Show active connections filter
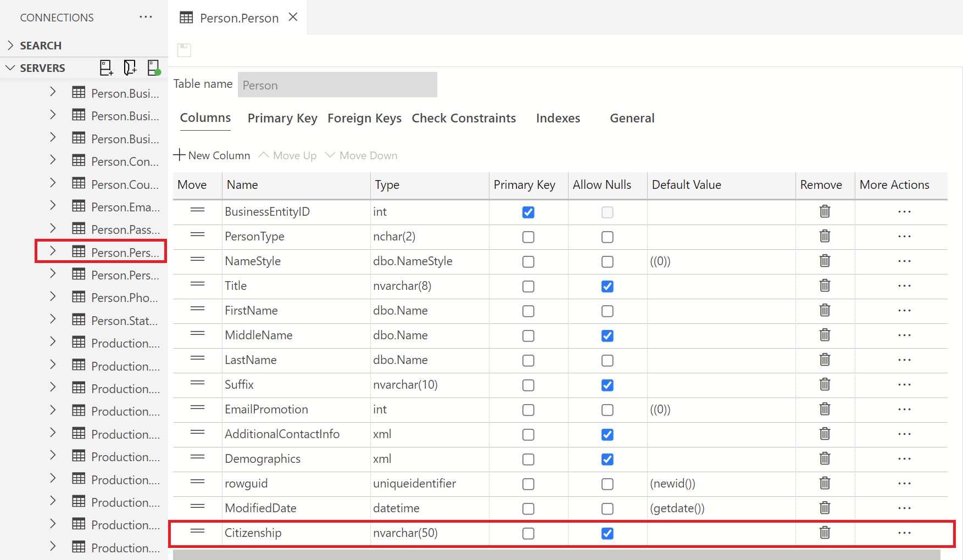Screen dimensions: 963x560 coord(154,67)
